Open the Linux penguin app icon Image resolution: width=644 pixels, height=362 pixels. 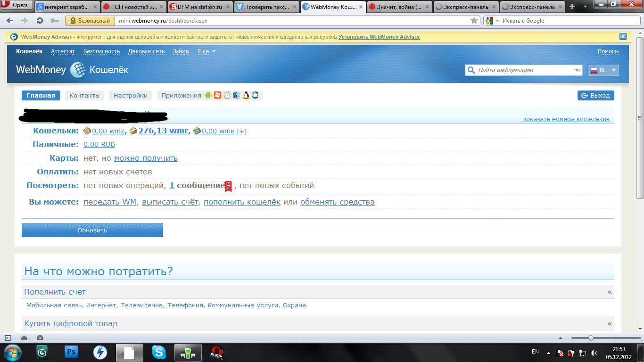click(246, 95)
